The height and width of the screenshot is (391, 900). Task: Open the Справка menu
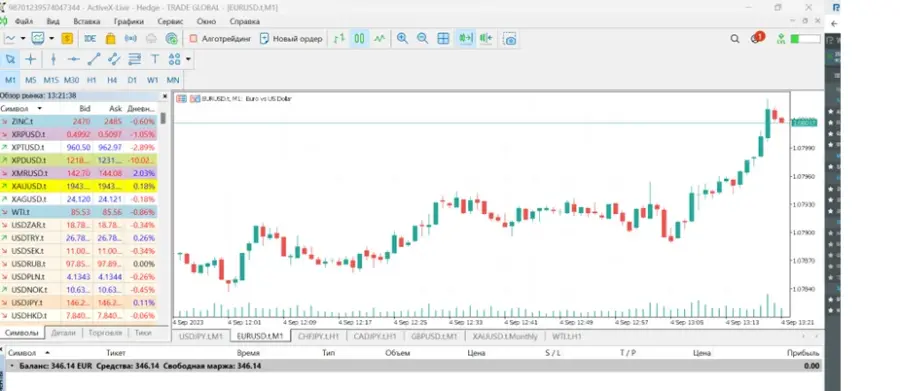pyautogui.click(x=245, y=21)
